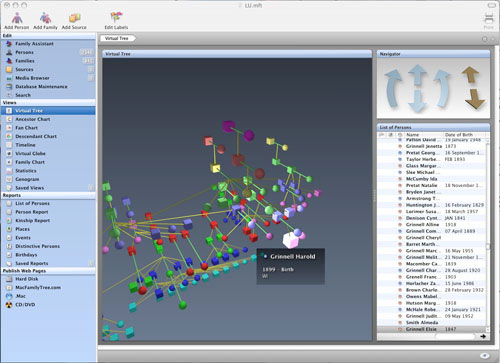Open Family Assistant in the sidebar

(34, 44)
